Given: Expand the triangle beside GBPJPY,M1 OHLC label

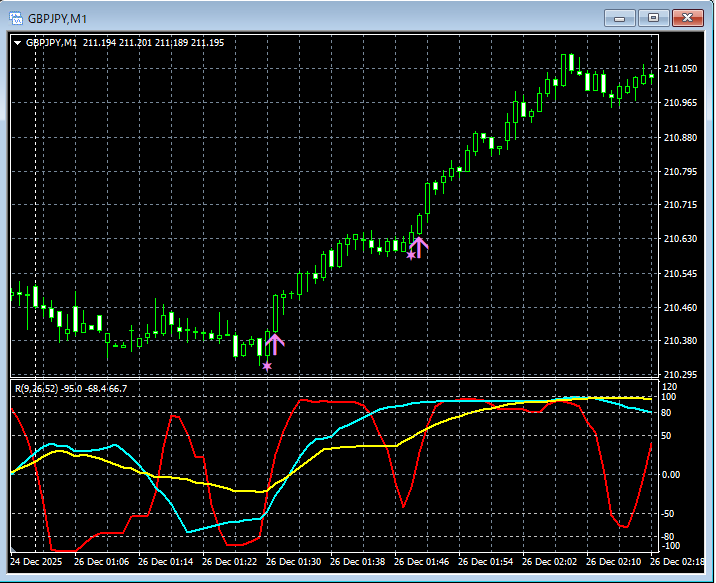Looking at the screenshot, I should point(18,43).
